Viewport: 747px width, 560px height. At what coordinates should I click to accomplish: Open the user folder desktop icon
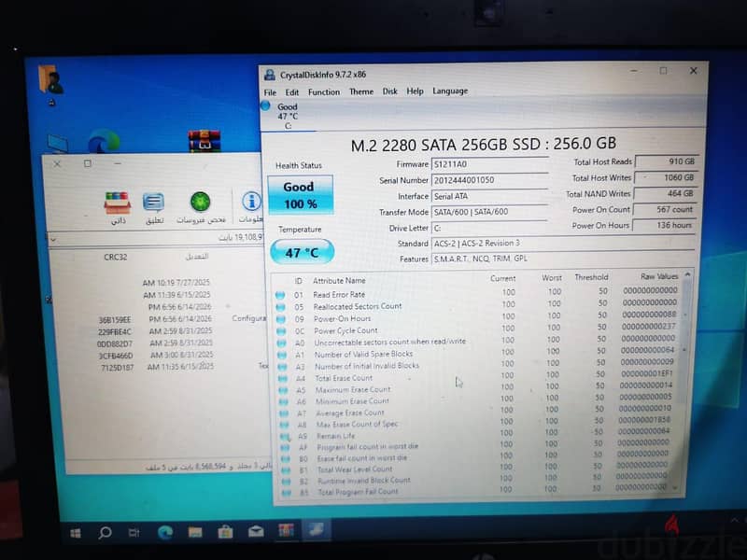click(x=51, y=85)
